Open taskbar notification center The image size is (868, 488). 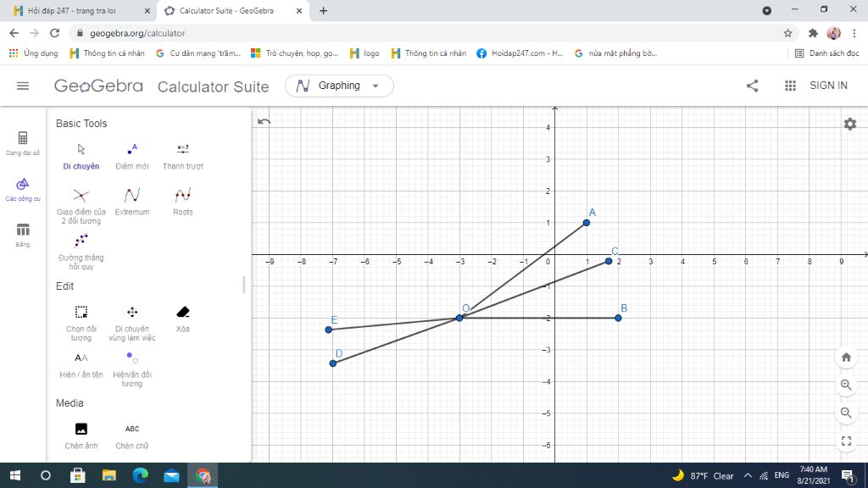[848, 475]
